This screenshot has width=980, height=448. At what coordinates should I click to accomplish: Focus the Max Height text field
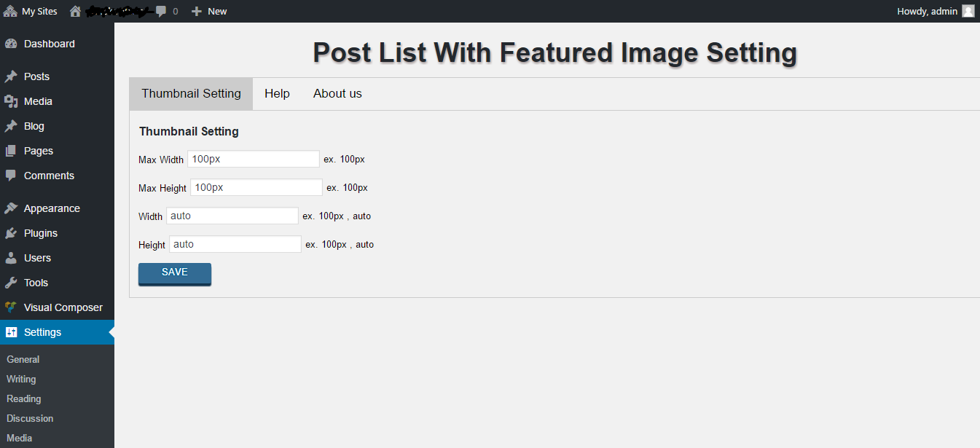[x=256, y=187]
